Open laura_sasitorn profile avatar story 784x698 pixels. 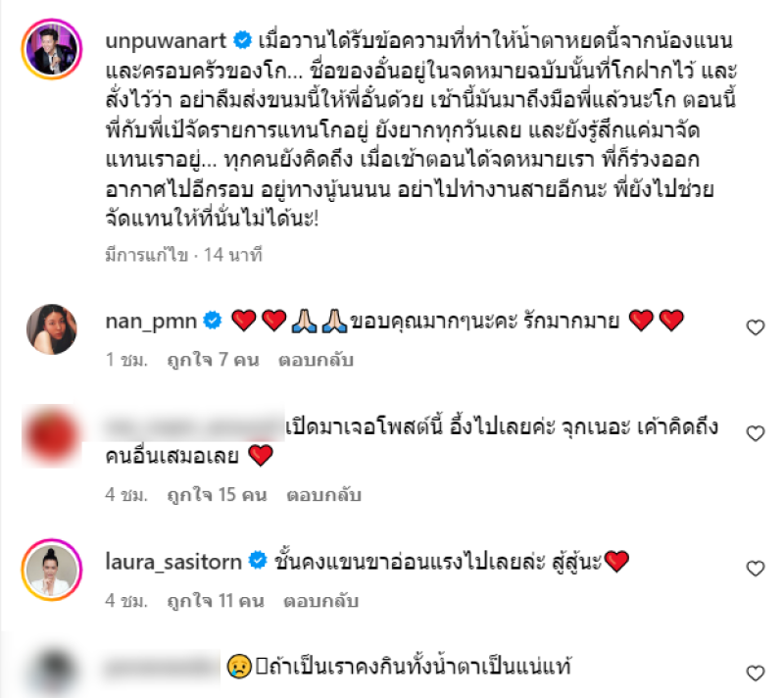[52, 570]
